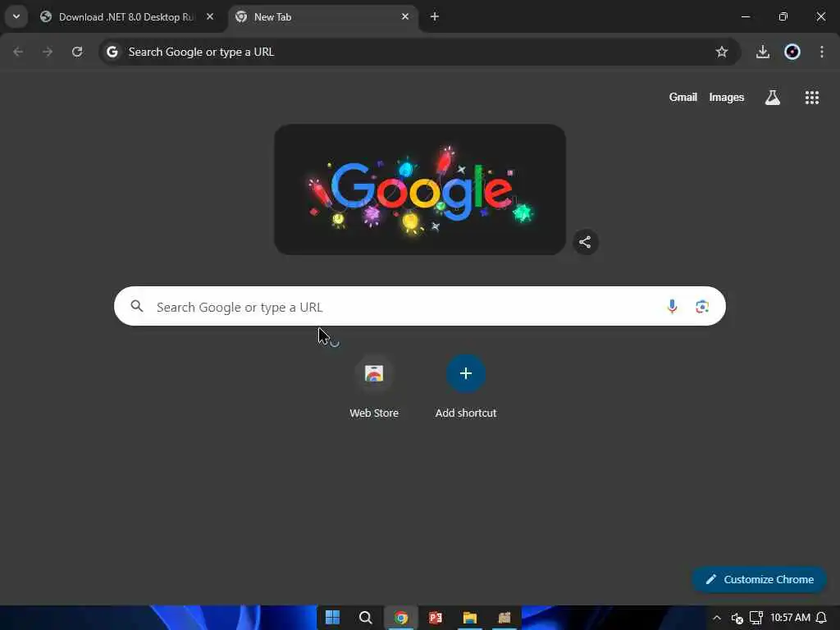
Task: Open the Images link
Action: 727,97
